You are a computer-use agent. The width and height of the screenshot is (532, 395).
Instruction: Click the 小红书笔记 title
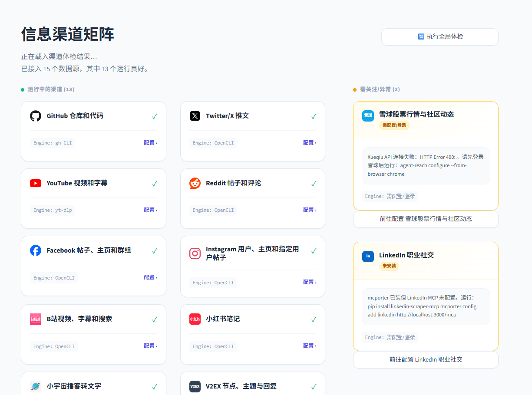coord(223,319)
